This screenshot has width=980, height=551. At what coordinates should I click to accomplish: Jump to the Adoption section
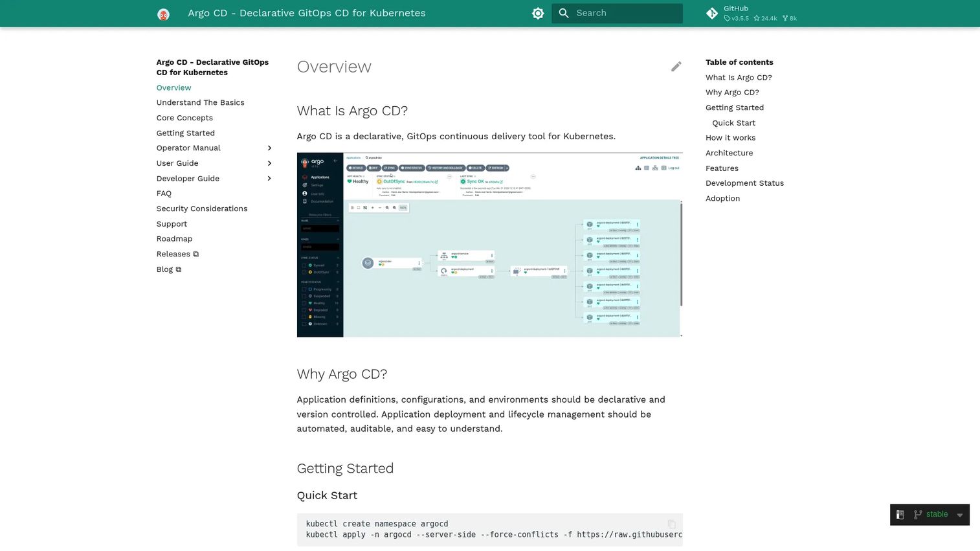coord(722,199)
